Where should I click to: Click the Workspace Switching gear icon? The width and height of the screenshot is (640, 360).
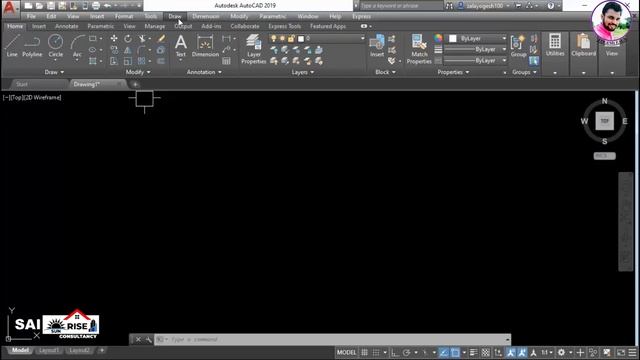[562, 352]
